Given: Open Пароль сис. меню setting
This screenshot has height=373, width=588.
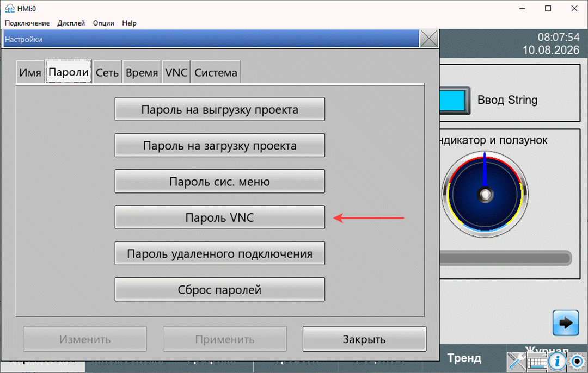Looking at the screenshot, I should [220, 181].
